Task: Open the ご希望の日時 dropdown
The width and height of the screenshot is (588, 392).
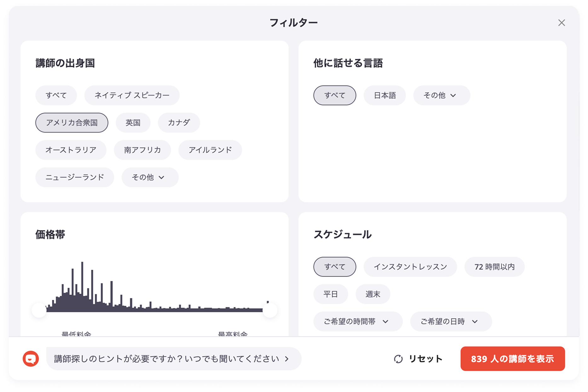Action: (451, 321)
